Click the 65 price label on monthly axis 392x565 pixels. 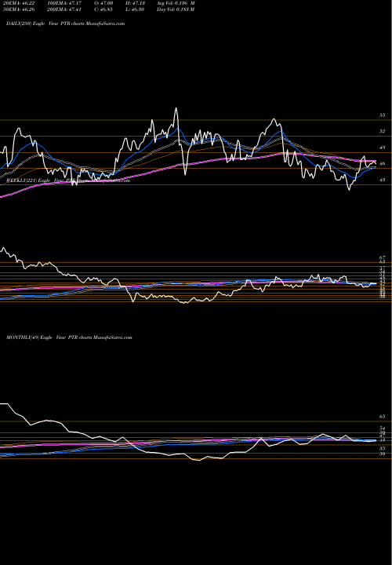coord(383,416)
